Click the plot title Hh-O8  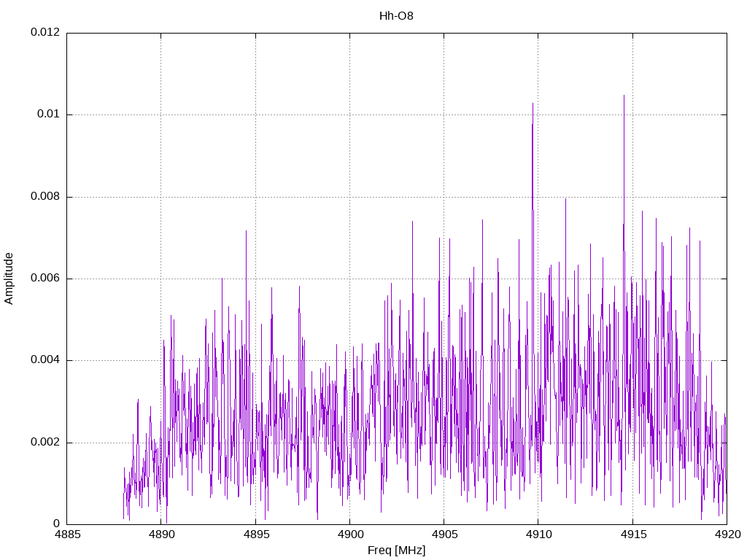[396, 16]
